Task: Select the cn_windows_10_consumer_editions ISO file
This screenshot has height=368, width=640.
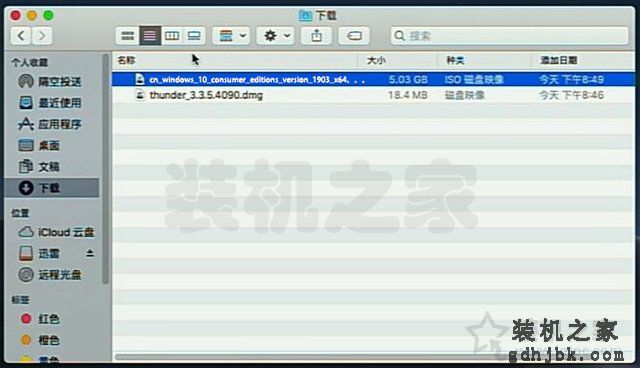Action: pos(373,79)
